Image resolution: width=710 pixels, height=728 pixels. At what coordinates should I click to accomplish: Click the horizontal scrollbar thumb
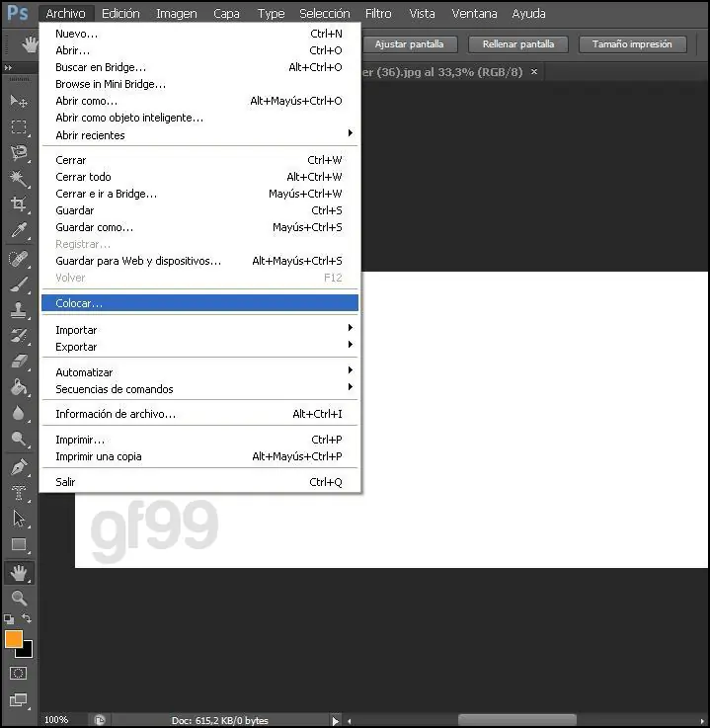pyautogui.click(x=517, y=720)
